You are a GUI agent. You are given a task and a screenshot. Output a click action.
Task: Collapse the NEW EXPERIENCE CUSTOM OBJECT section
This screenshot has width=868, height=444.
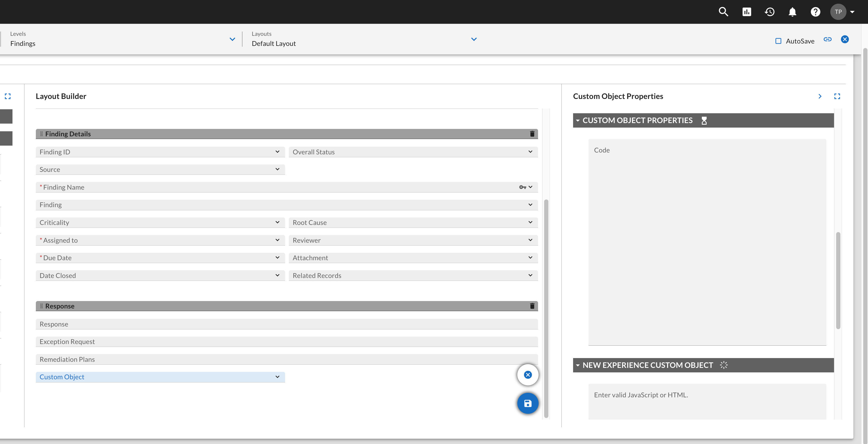pyautogui.click(x=578, y=365)
